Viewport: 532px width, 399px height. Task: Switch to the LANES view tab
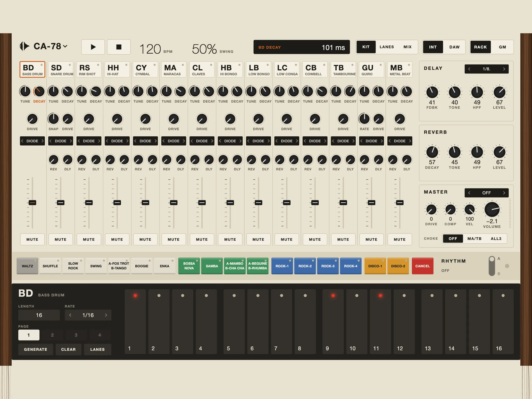(x=387, y=47)
